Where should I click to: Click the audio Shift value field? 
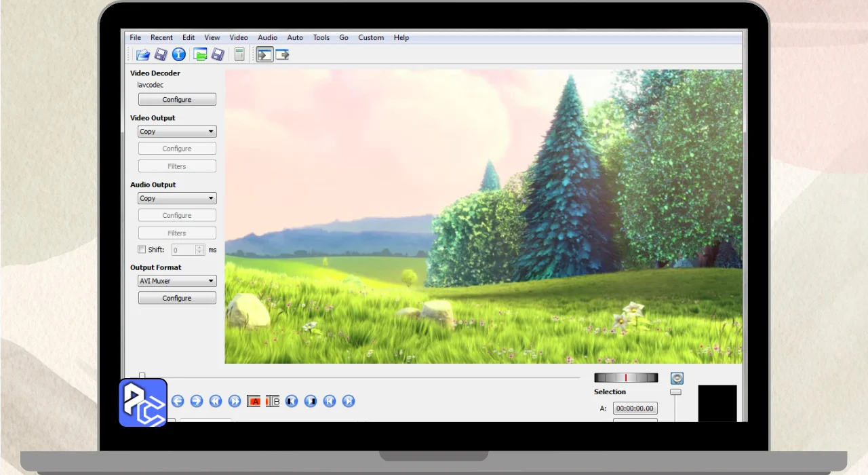183,250
